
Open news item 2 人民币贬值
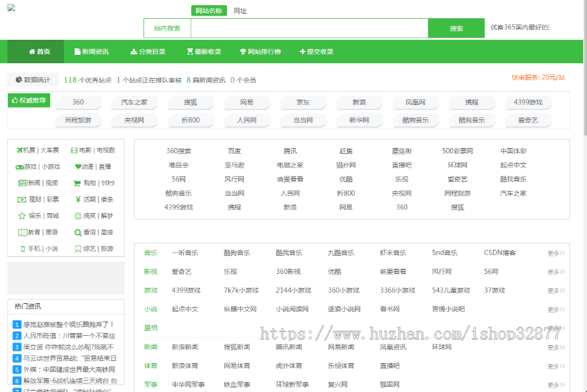[69, 336]
